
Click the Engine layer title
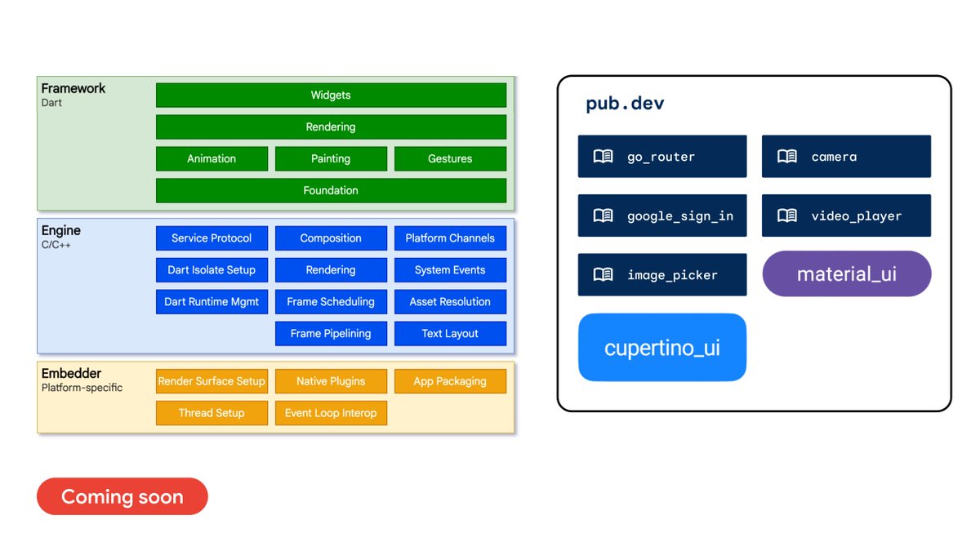[x=61, y=231]
